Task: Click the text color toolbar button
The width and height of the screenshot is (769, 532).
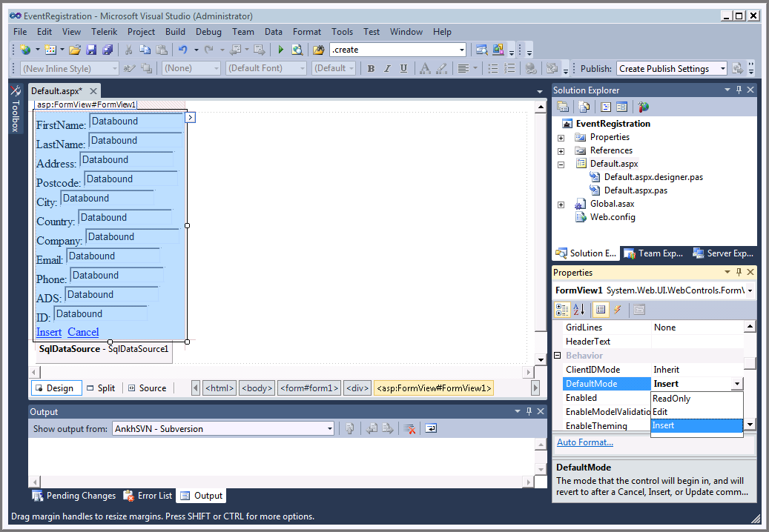Action: [425, 69]
